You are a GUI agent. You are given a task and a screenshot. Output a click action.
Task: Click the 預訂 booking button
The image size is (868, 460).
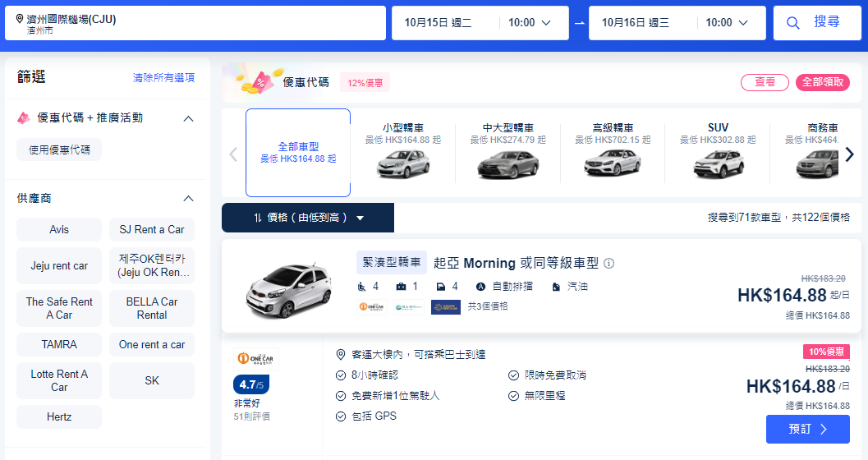click(808, 429)
